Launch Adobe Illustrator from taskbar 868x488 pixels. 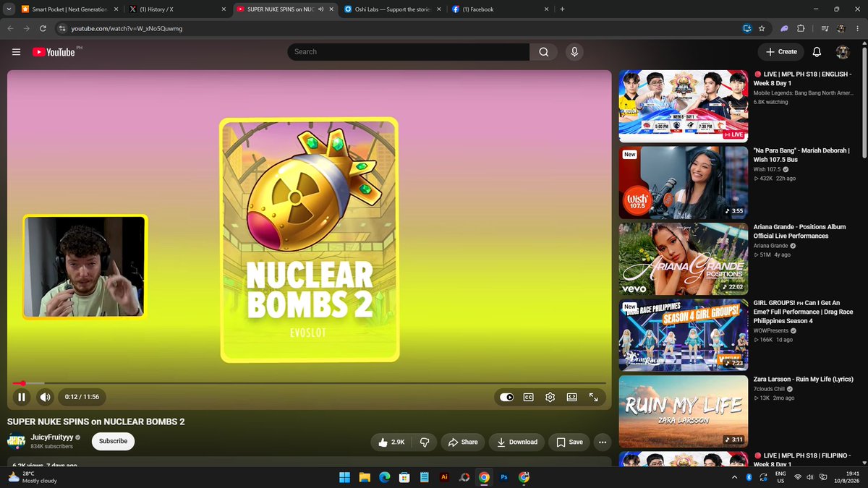[444, 477]
